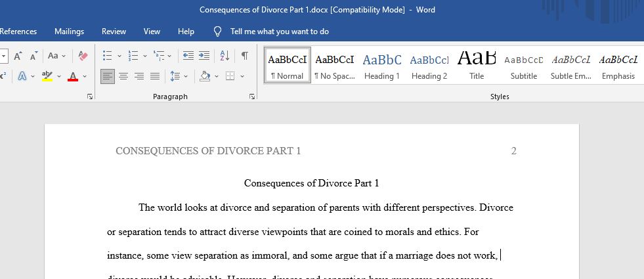This screenshot has height=279, width=644.
Task: Click the page number 2 in header
Action: click(x=513, y=151)
